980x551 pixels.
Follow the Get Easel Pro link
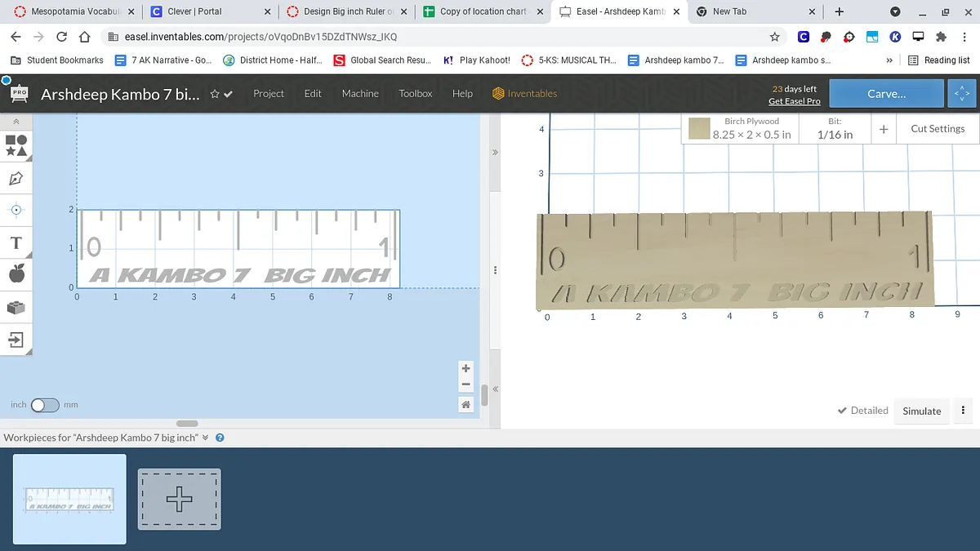(794, 101)
